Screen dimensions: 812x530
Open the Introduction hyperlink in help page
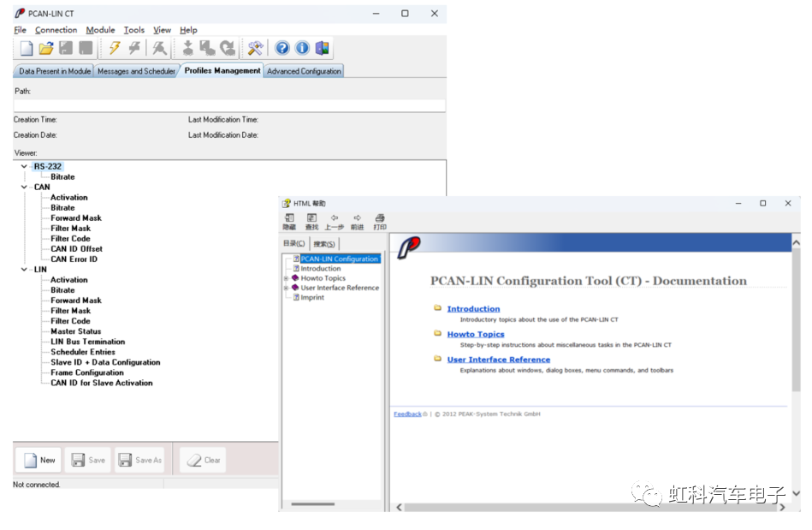coord(473,309)
